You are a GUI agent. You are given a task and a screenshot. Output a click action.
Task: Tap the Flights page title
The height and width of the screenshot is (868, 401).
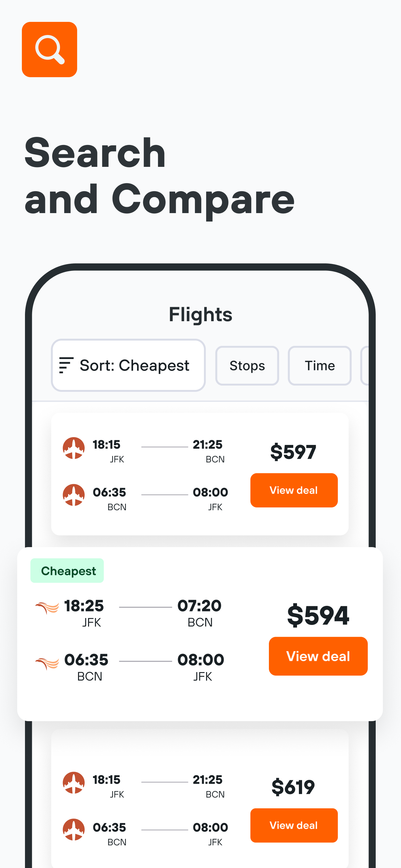tap(200, 314)
